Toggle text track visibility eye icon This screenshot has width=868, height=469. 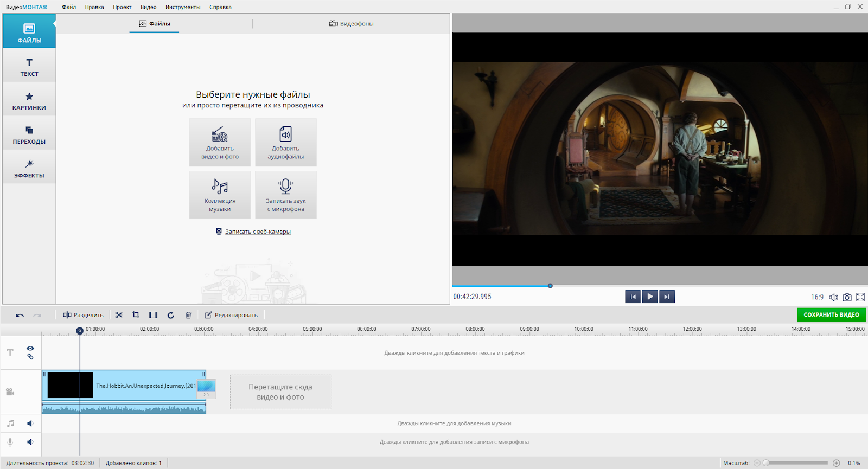30,348
